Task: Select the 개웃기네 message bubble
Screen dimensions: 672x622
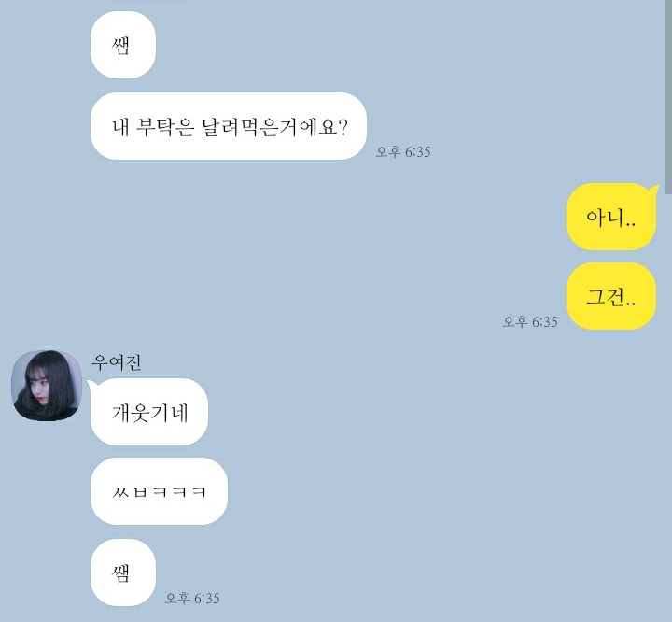Action: pos(149,412)
